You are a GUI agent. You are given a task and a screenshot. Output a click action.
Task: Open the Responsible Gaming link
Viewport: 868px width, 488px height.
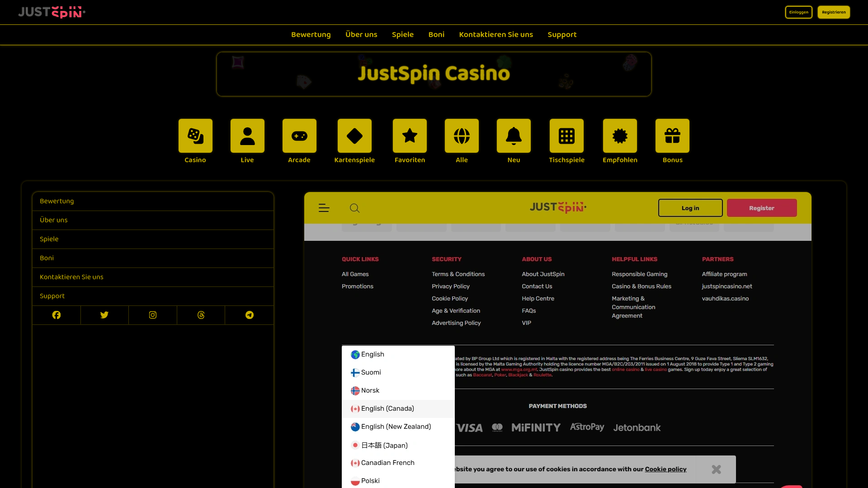point(639,274)
